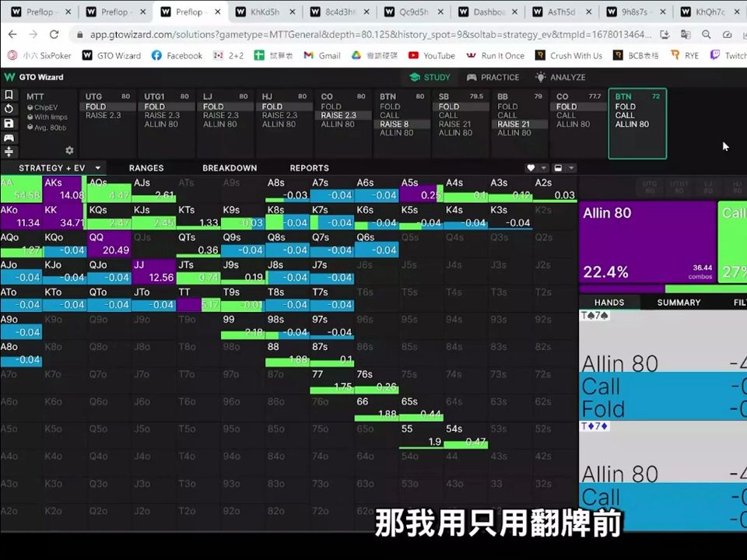Open the Facebook bookmark

(177, 56)
